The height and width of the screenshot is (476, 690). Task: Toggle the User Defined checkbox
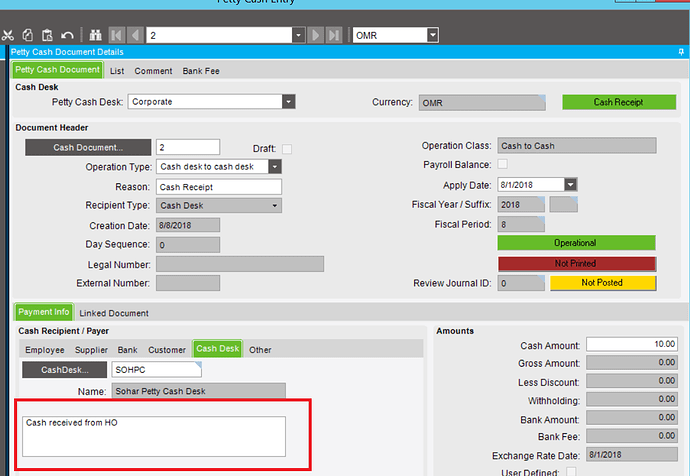click(571, 472)
